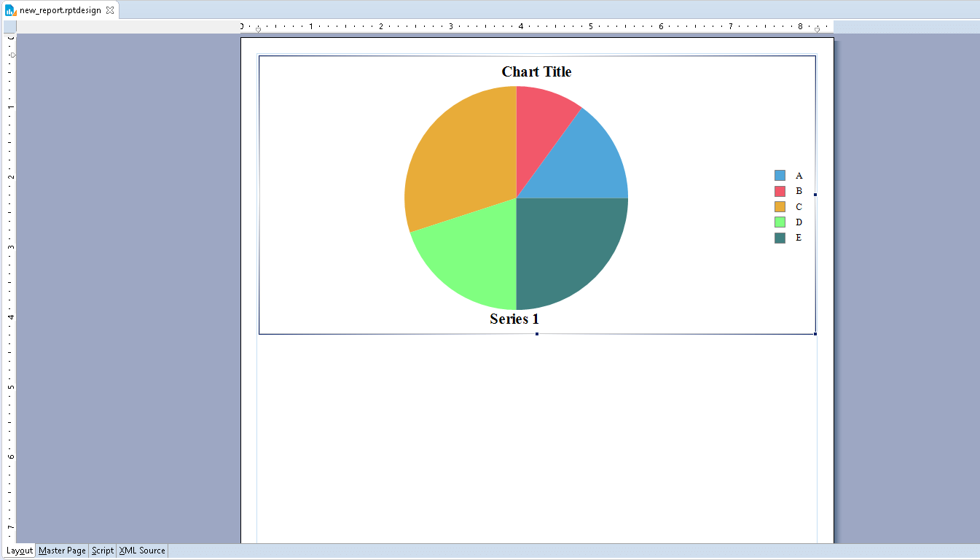Click the left margin marker on horizontal ruler
This screenshot has width=980, height=560.
tap(258, 29)
